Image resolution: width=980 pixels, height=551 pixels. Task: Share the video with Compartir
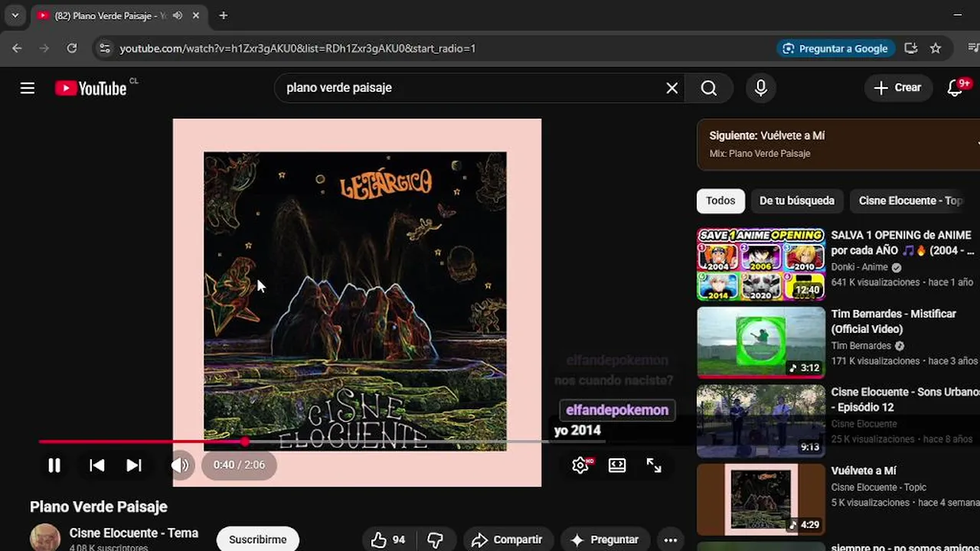point(507,540)
